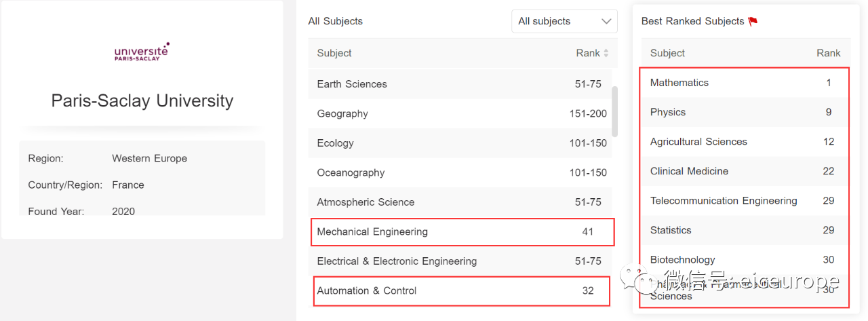
Task: Open the Geography subject row
Action: 460,113
